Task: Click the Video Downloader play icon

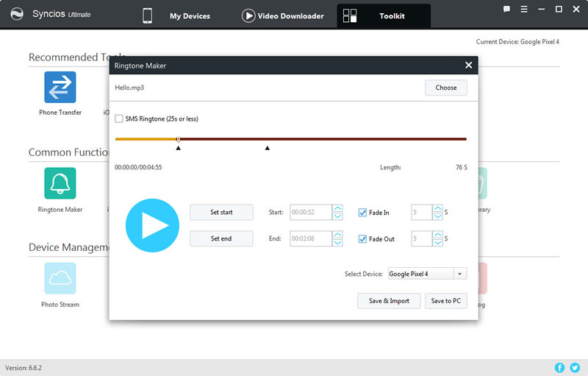Action: point(248,15)
